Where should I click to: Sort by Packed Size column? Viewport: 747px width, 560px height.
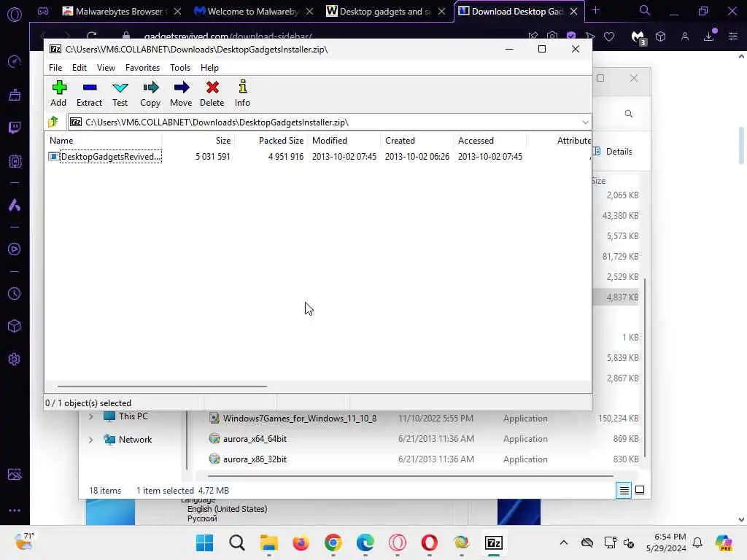pyautogui.click(x=271, y=141)
